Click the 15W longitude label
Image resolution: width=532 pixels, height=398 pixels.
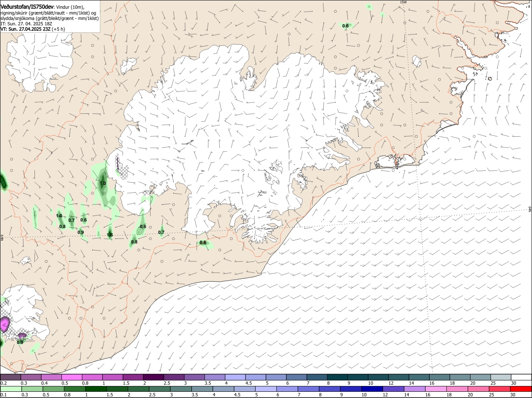click(x=403, y=2)
